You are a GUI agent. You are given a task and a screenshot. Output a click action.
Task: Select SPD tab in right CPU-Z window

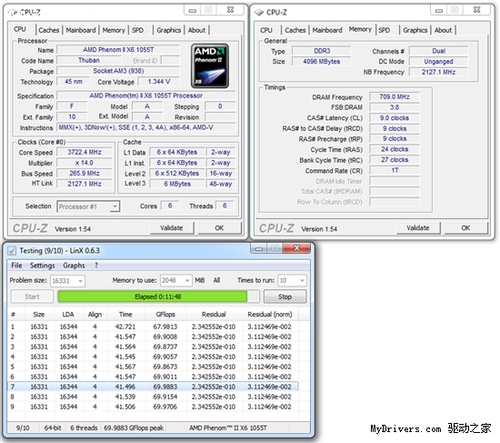(x=384, y=30)
